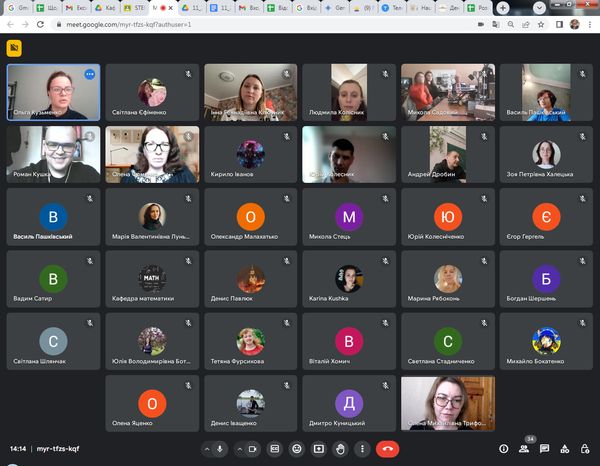Open options on Ольга Кузьменко's tile
600x466 pixels.
(89, 74)
